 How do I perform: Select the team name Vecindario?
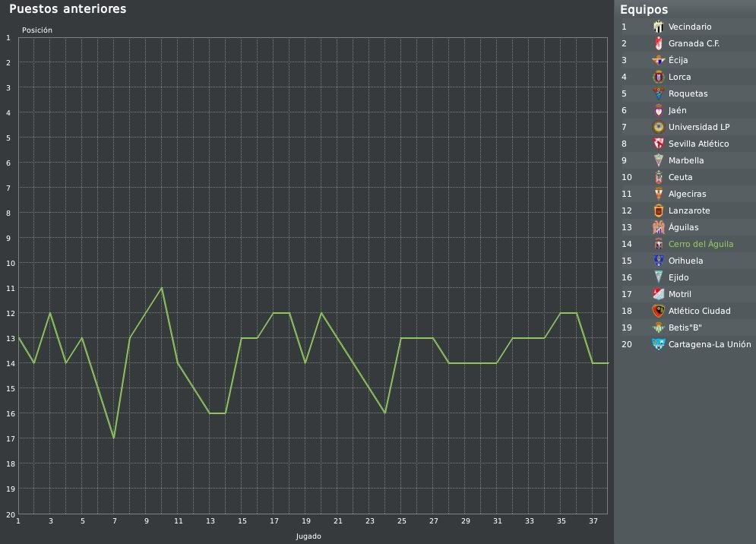(689, 27)
